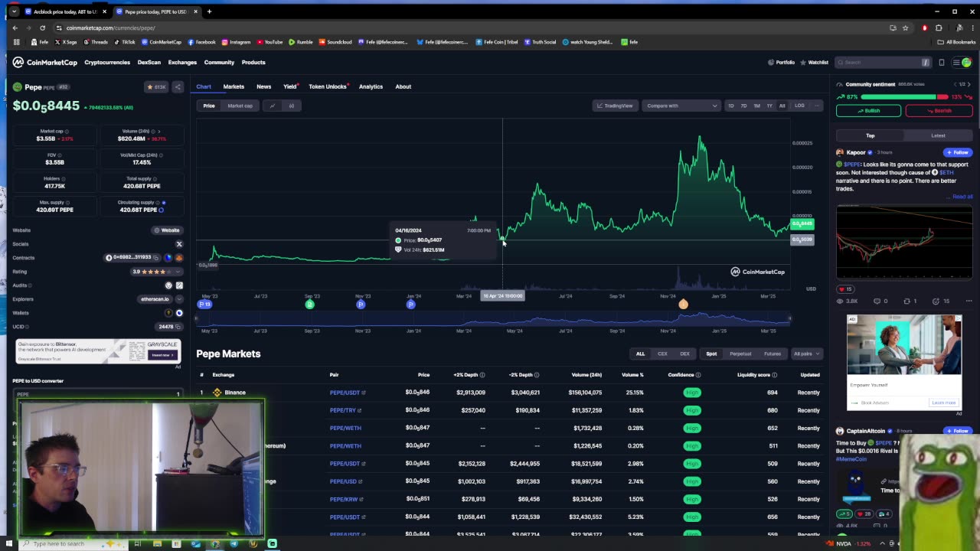This screenshot has height=551, width=980.
Task: Follow Kapoor
Action: pos(958,152)
